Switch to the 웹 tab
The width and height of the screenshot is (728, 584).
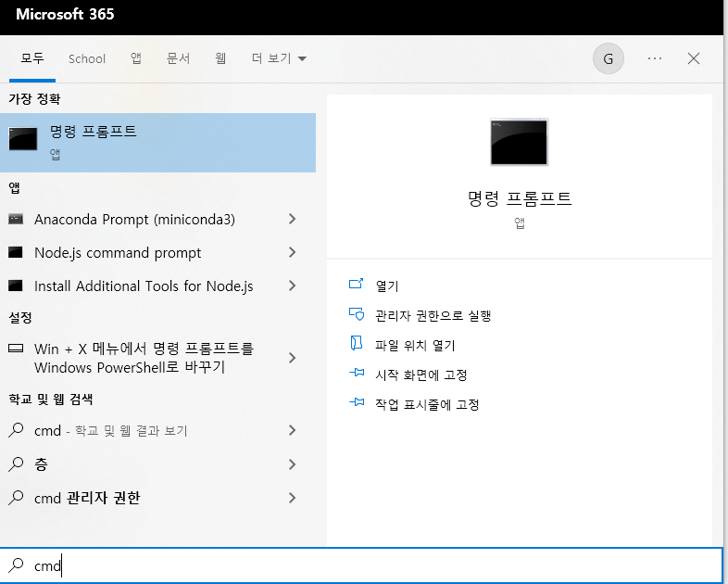tap(221, 58)
